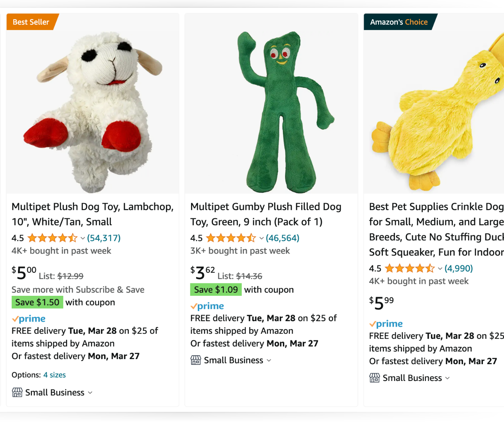The image size is (504, 422).
Task: Expand the rating details dropdown for Lambchop
Action: [82, 238]
